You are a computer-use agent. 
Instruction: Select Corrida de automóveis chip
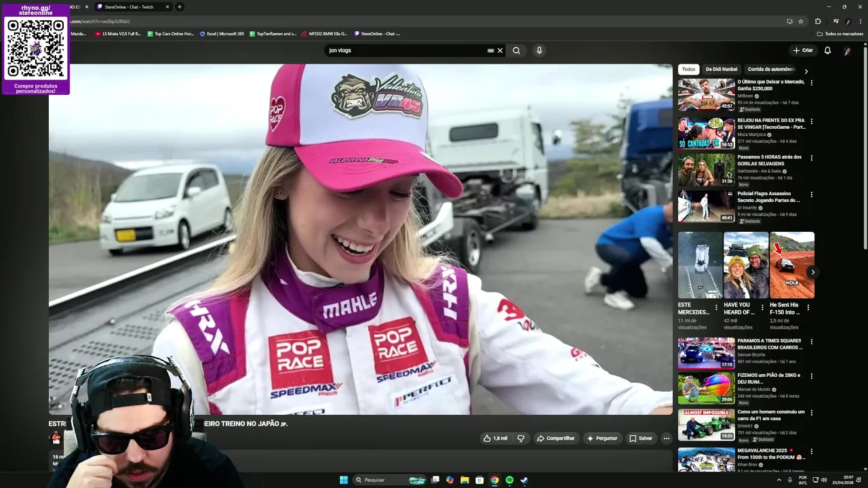771,69
